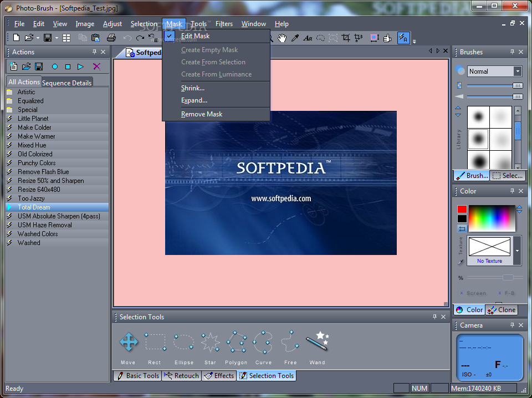
Task: Click the black background color swatch
Action: (x=462, y=218)
